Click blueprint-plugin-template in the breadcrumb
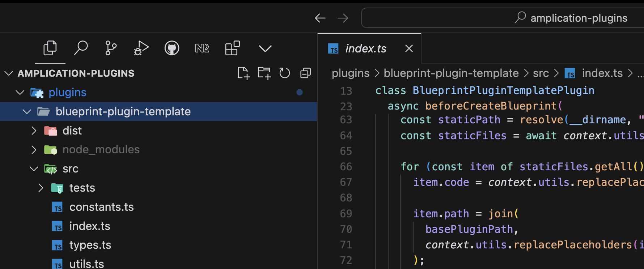644x269 pixels. coord(451,73)
